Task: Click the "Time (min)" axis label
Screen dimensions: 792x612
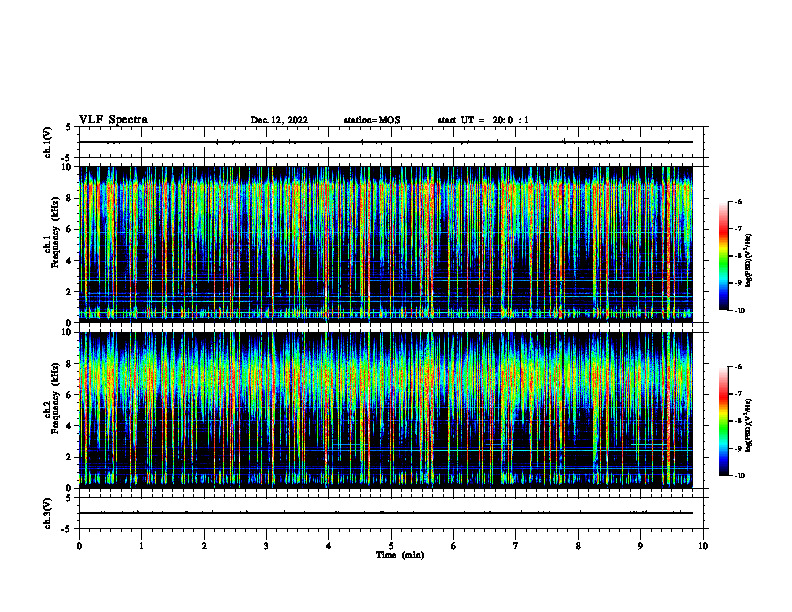Action: pyautogui.click(x=400, y=555)
